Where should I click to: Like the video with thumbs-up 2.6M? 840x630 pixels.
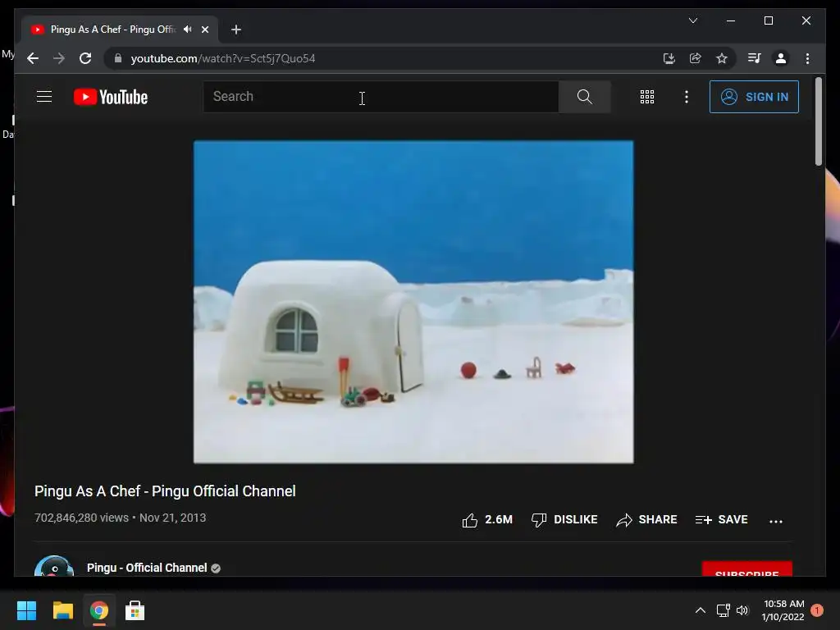487,519
